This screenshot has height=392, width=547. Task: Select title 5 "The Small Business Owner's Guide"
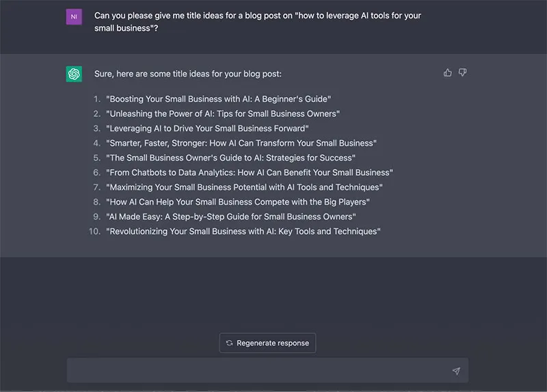point(230,158)
